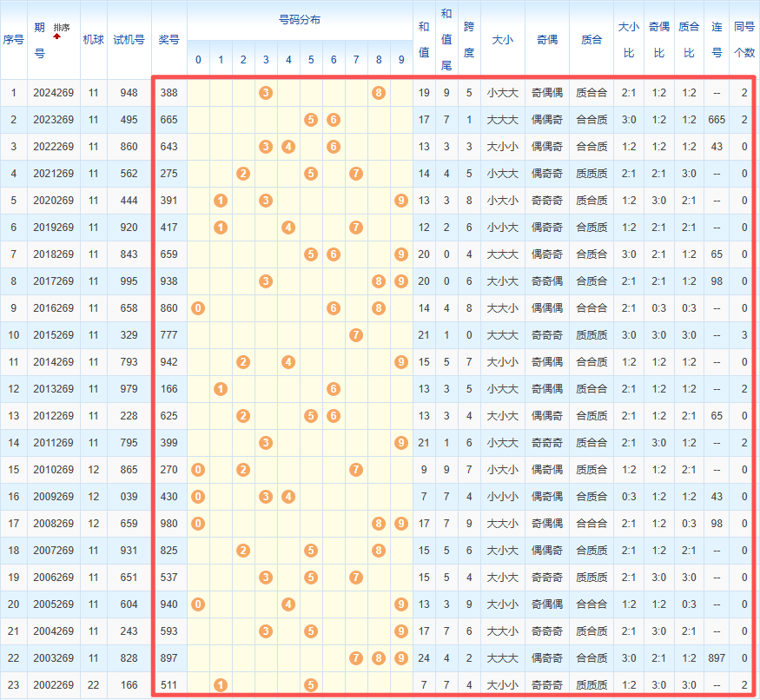The width and height of the screenshot is (760, 700).
Task: Click the orange 4 ball in row 2005269
Action: (x=288, y=604)
